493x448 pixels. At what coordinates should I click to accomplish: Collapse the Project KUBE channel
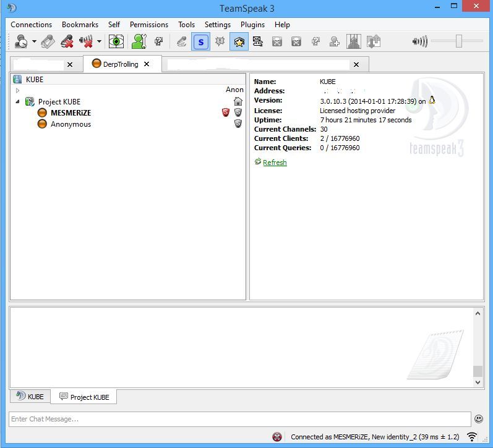tap(17, 101)
